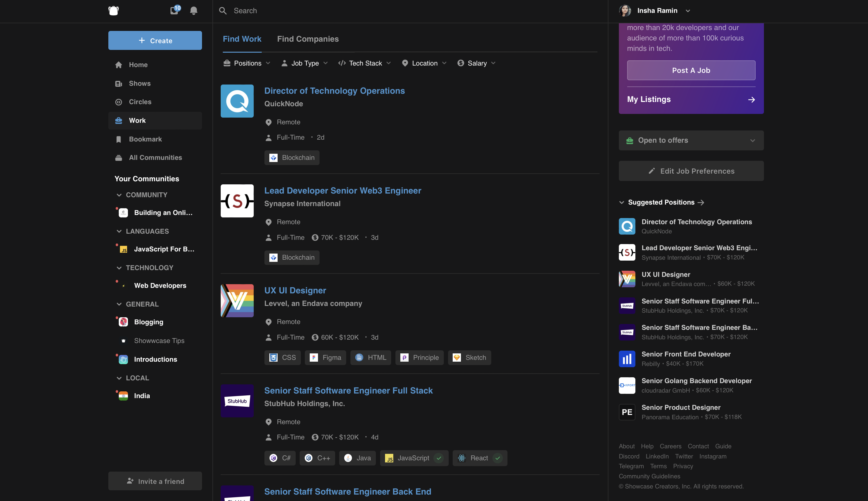
Task: Open the Director of Technology Operations job title
Action: point(334,91)
